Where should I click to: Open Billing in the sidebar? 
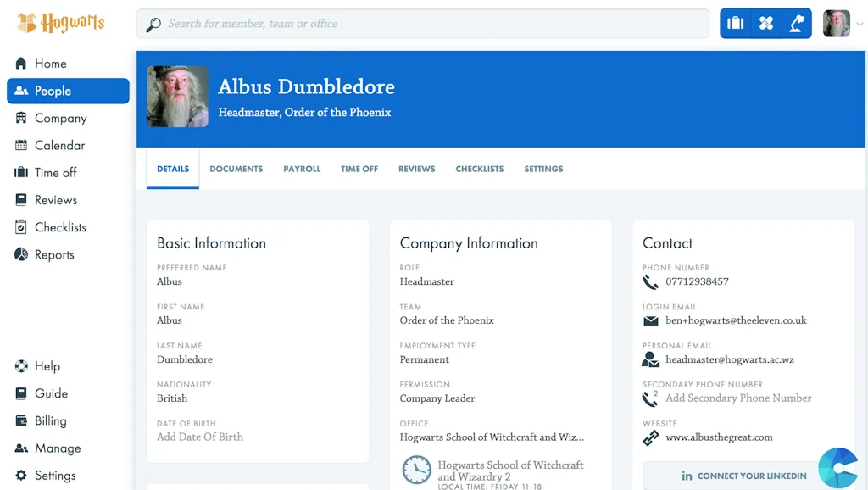[50, 421]
